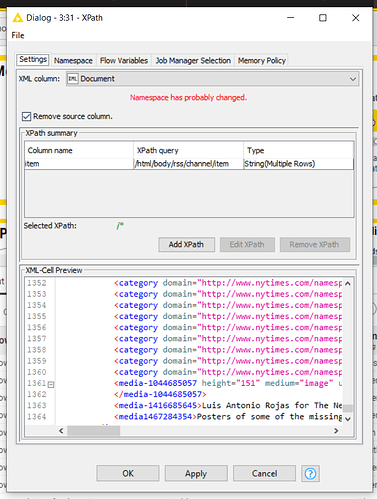The height and width of the screenshot is (499, 377).
Task: Switch to the Flow Variables tab
Action: [x=124, y=61]
